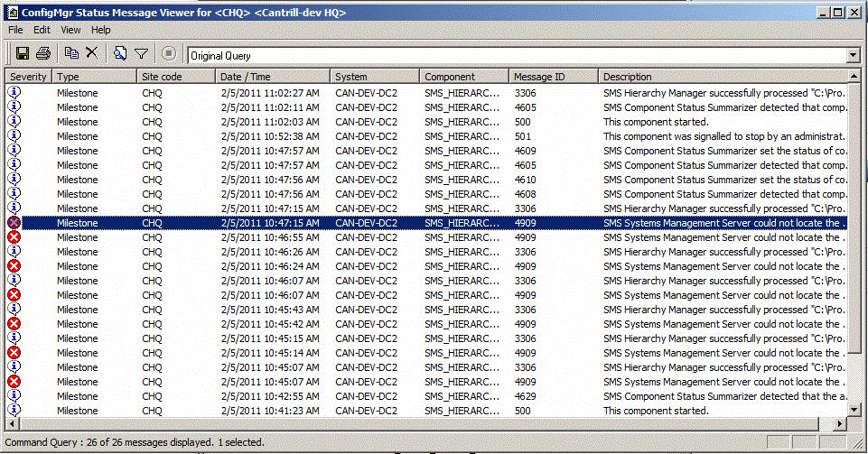Click the ConfigMgr title bar app icon
The image size is (868, 454).
[12, 12]
